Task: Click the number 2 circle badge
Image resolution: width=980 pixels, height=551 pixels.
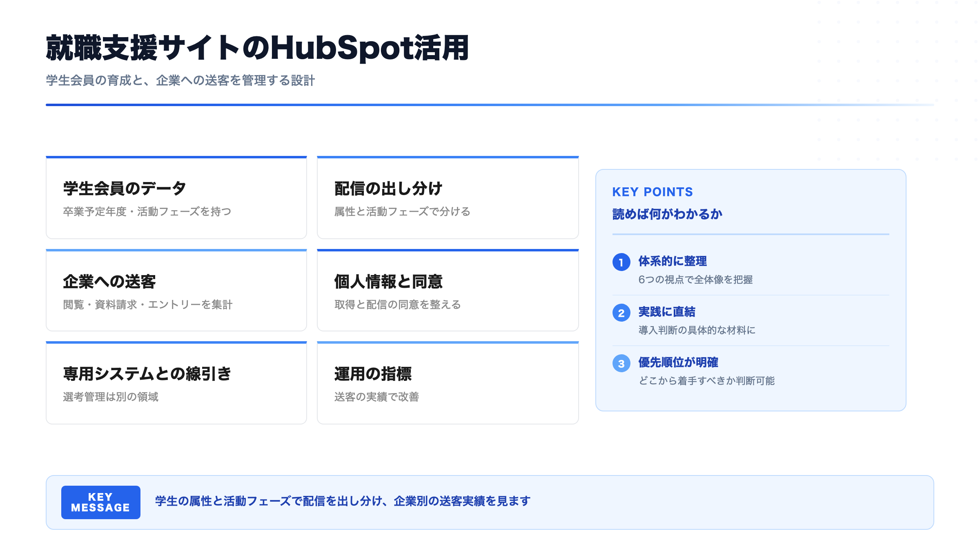Action: (x=621, y=313)
